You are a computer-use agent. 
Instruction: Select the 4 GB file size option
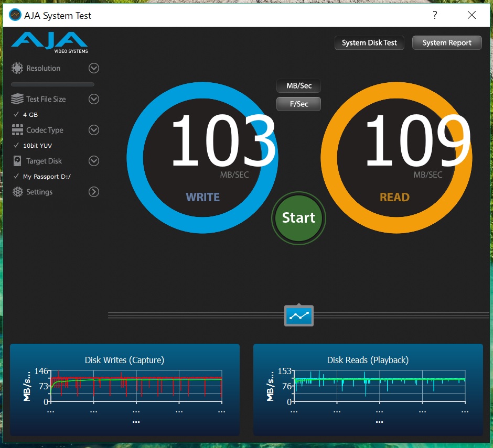click(x=30, y=115)
